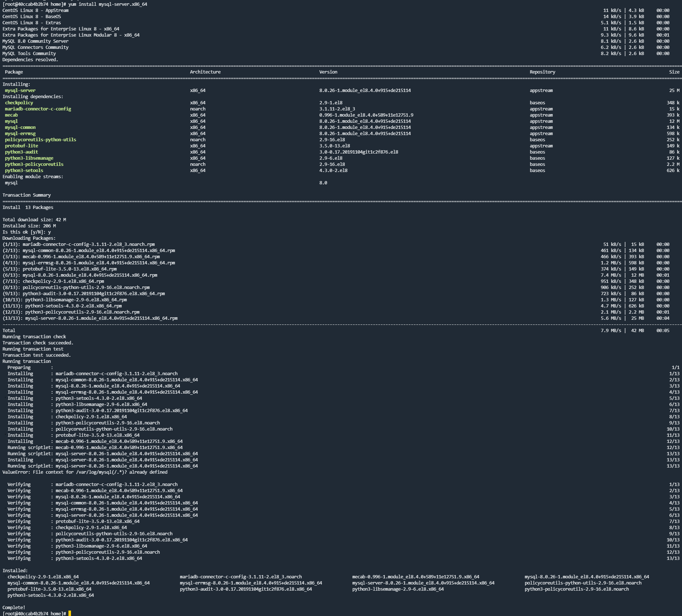Click the '2.9-6.el8' version cell

tap(331, 158)
